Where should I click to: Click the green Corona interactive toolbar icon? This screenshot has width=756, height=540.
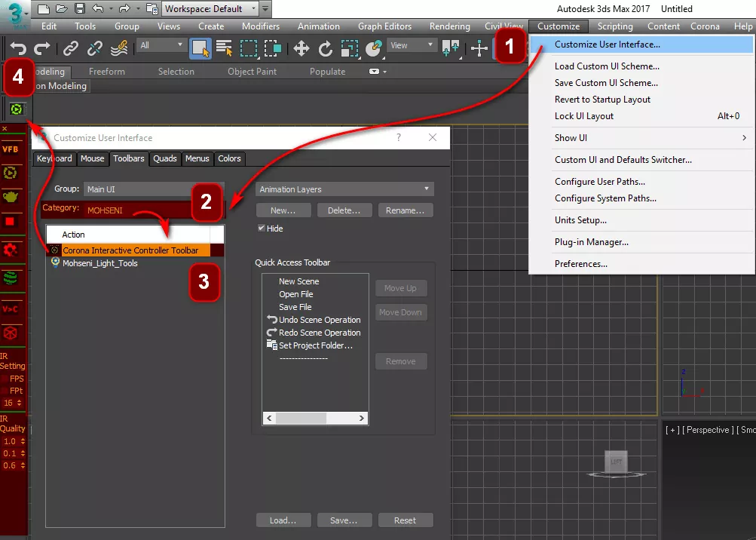(x=15, y=109)
